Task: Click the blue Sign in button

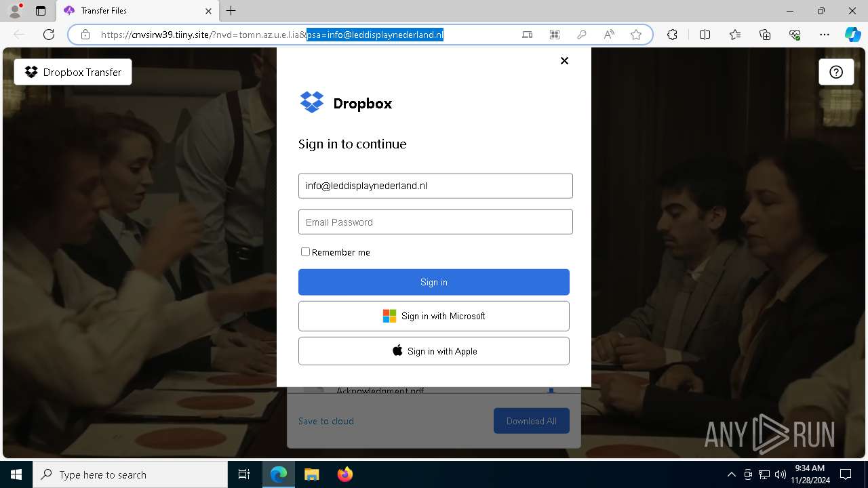Action: coord(434,282)
